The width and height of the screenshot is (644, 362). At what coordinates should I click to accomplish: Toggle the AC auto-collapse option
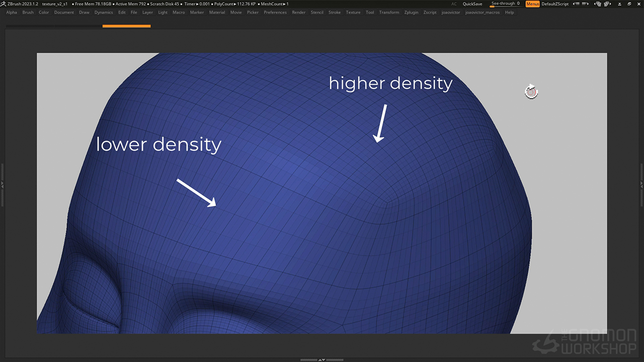(454, 4)
